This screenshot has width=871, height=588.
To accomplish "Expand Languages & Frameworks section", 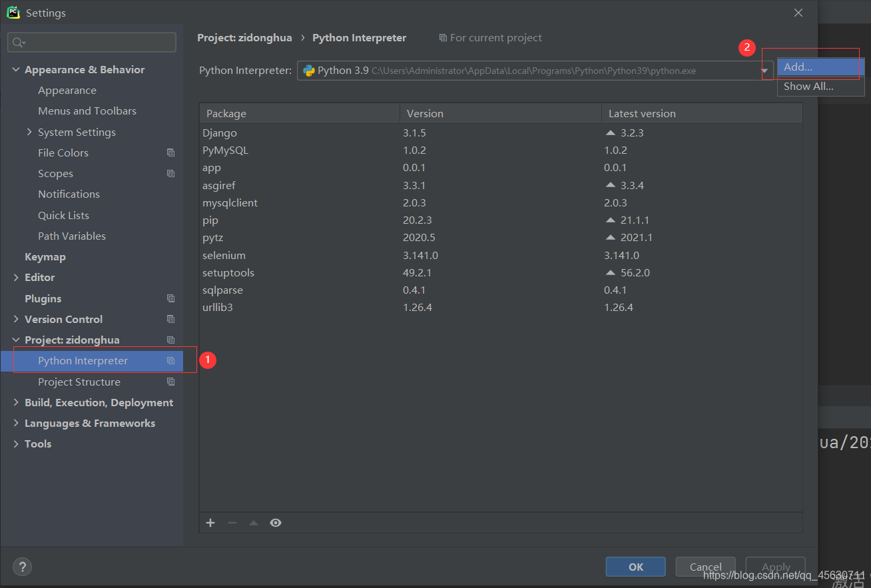I will coord(16,423).
